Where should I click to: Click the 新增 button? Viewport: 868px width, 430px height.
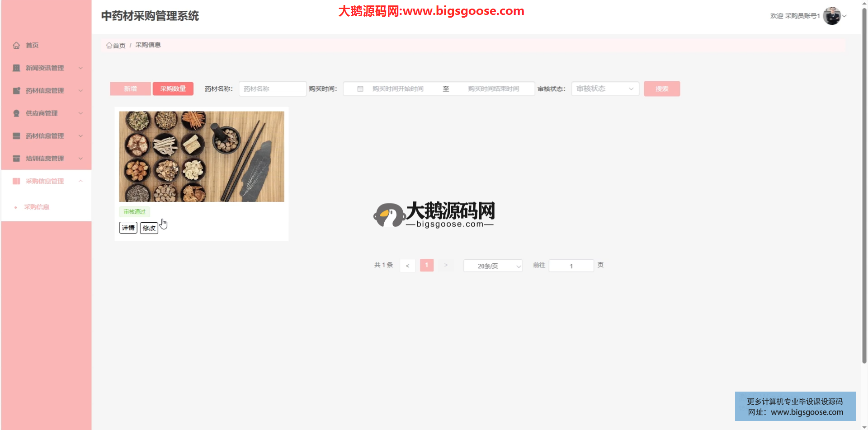click(x=130, y=89)
